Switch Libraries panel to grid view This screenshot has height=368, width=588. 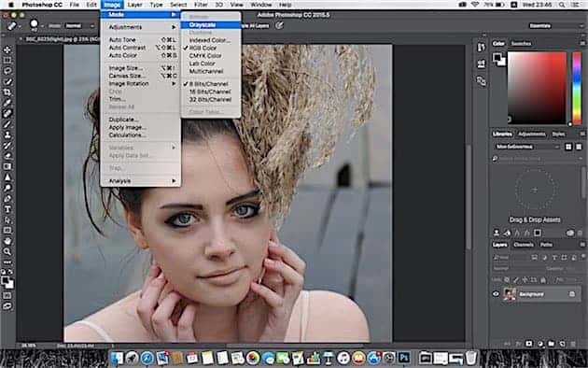click(x=568, y=147)
